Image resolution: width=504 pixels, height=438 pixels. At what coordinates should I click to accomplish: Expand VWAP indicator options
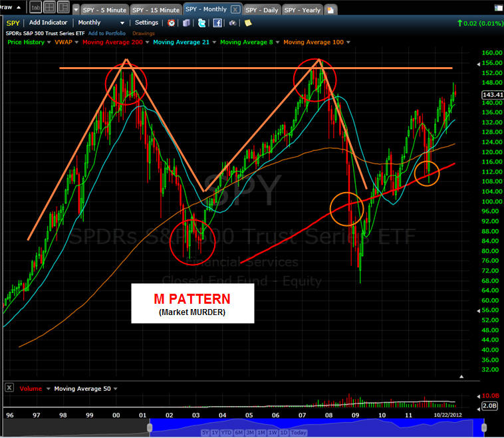tap(76, 42)
